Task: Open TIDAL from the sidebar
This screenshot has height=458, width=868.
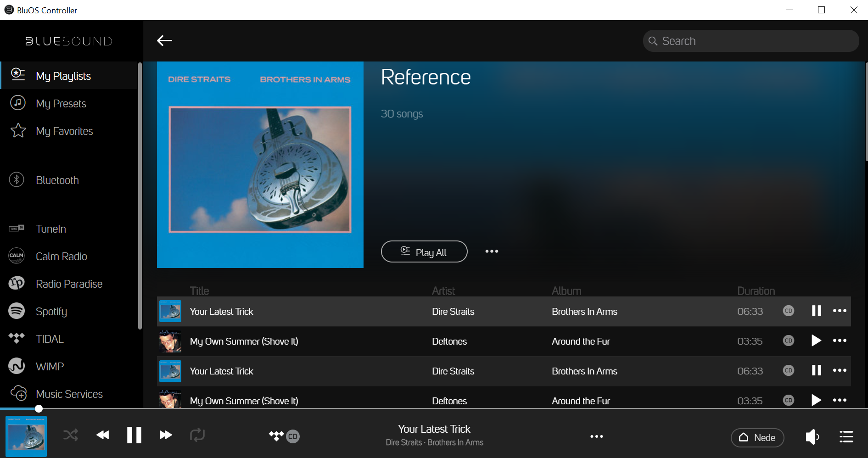Action: tap(50, 339)
